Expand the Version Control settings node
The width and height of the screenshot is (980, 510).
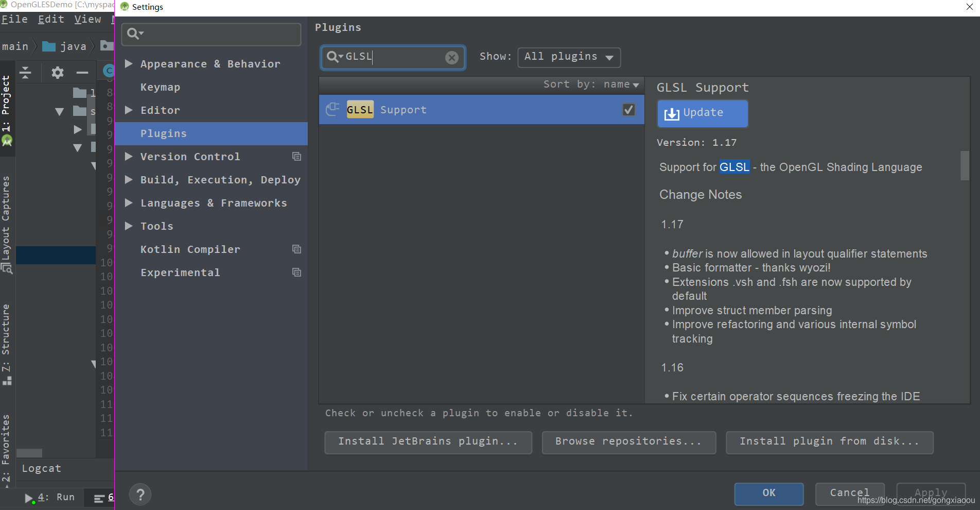pyautogui.click(x=129, y=157)
